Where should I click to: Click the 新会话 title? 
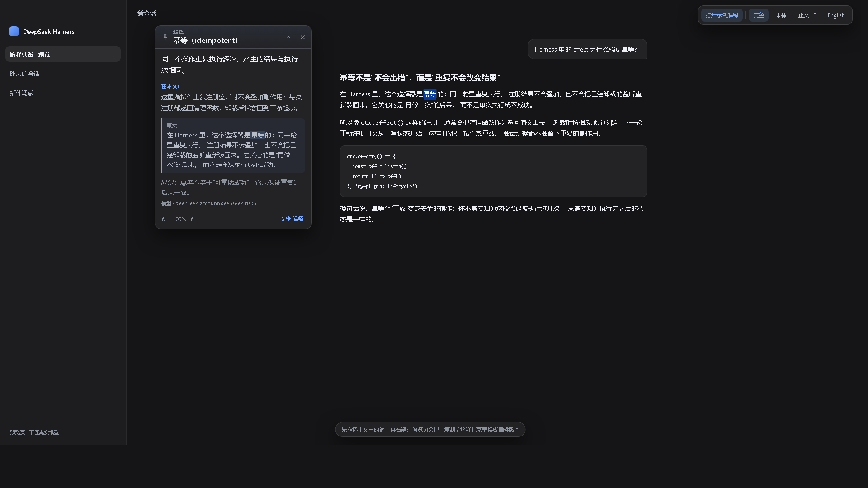click(147, 14)
